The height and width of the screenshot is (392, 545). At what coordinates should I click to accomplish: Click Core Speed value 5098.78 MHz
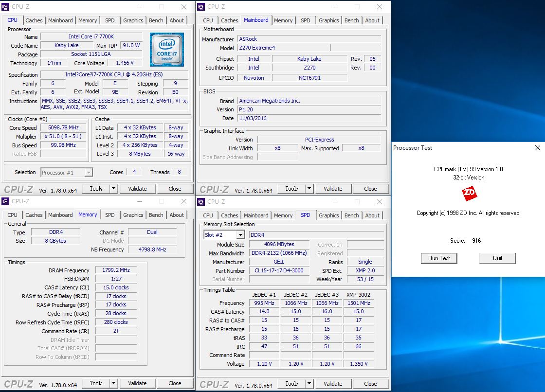click(x=63, y=127)
